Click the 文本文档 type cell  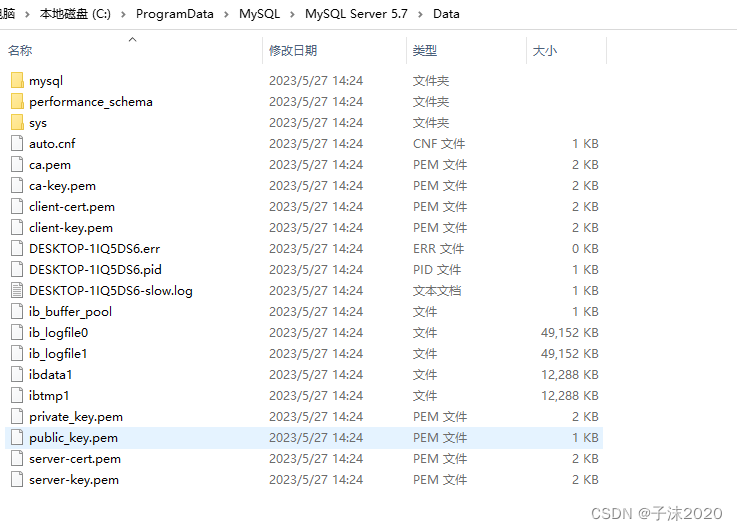tap(437, 291)
